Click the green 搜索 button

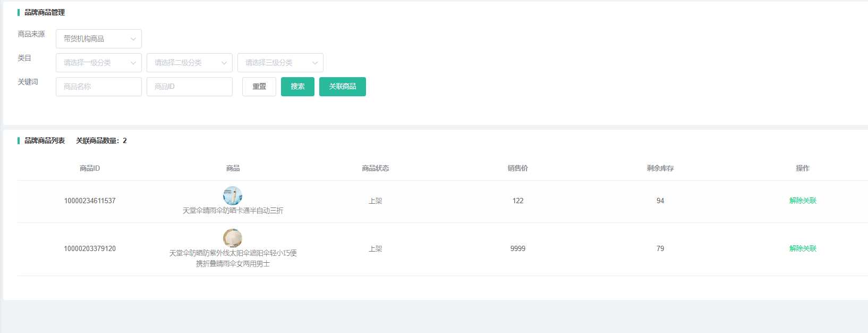point(297,87)
